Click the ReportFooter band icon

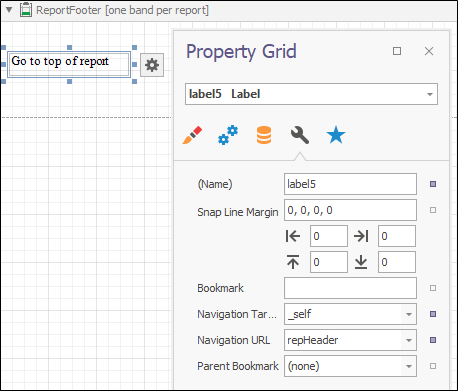tap(26, 10)
